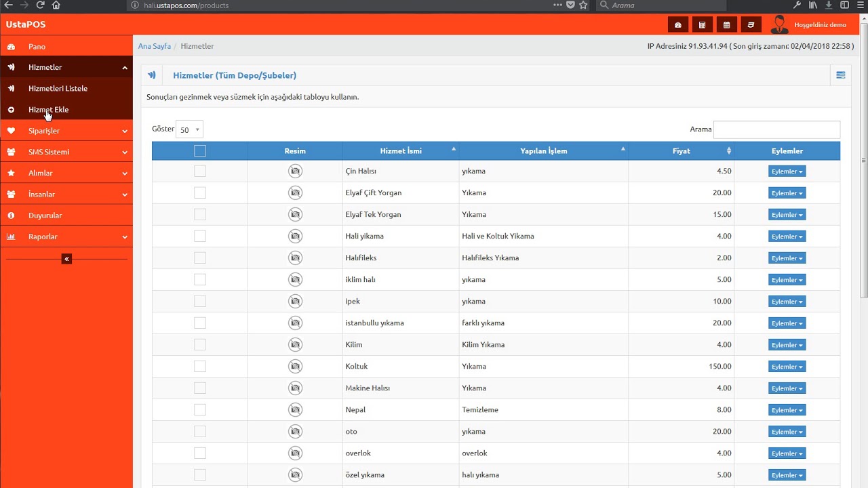Select Hizmetleri Listele submenu item

66,88
